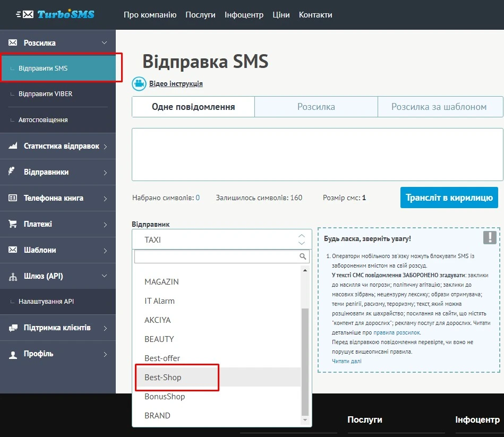Viewport: 504px width, 437px height.
Task: Click the video camera instruction icon
Action: tap(139, 83)
